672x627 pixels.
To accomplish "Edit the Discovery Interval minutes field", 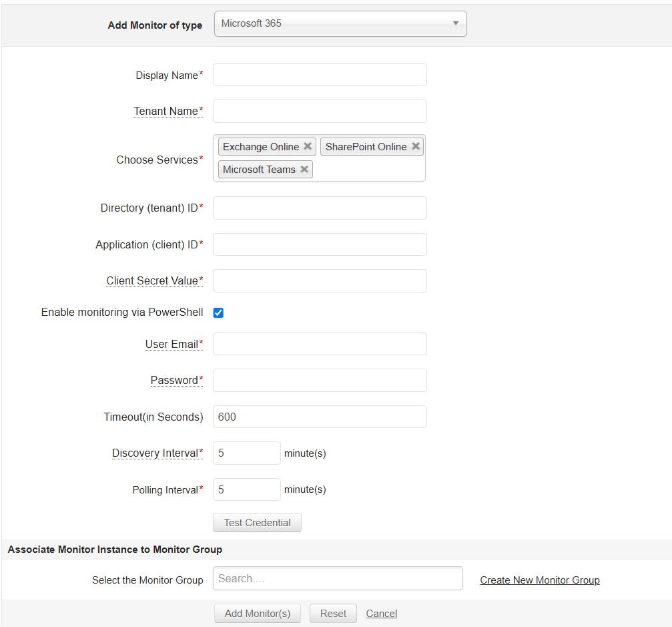I will pos(246,453).
